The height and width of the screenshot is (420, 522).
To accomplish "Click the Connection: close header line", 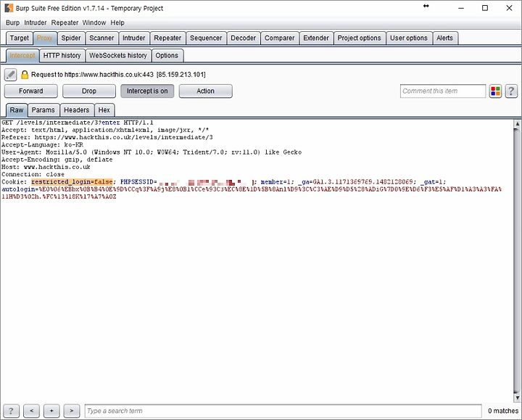I will coord(33,175).
